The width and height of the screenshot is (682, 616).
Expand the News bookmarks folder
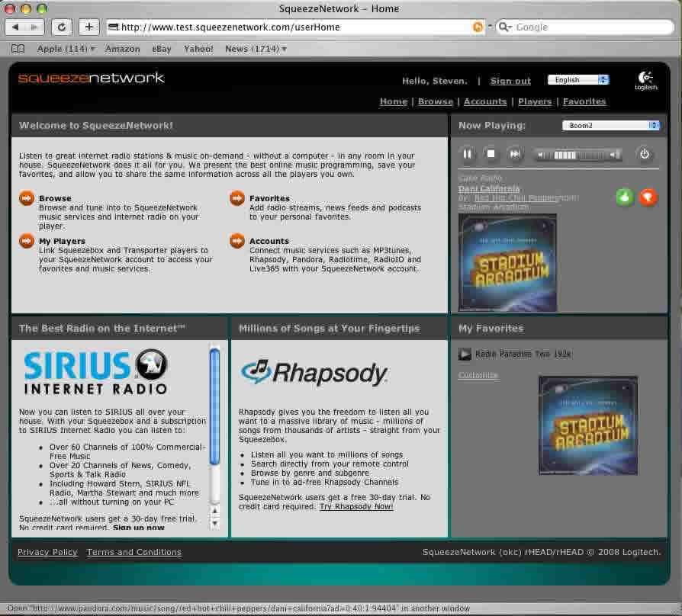[256, 49]
